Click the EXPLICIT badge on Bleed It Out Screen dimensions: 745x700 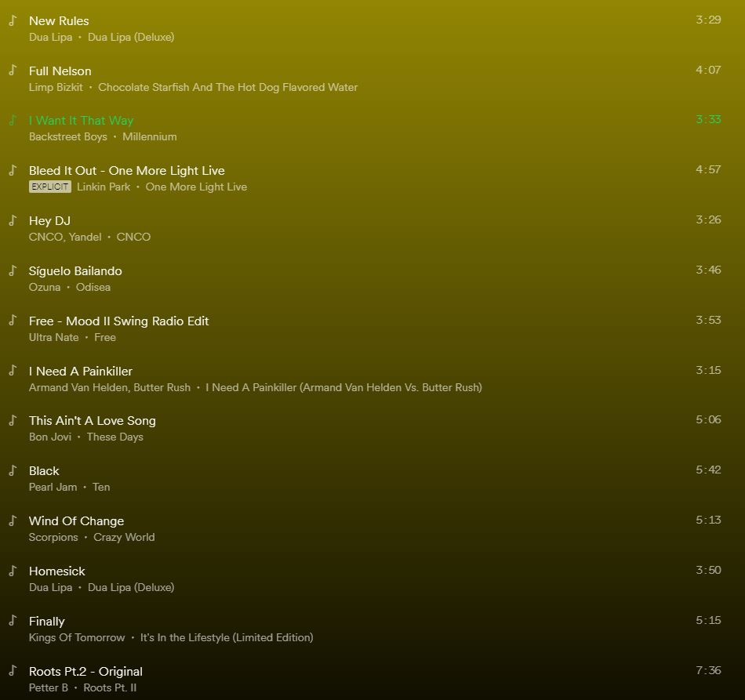coord(50,187)
